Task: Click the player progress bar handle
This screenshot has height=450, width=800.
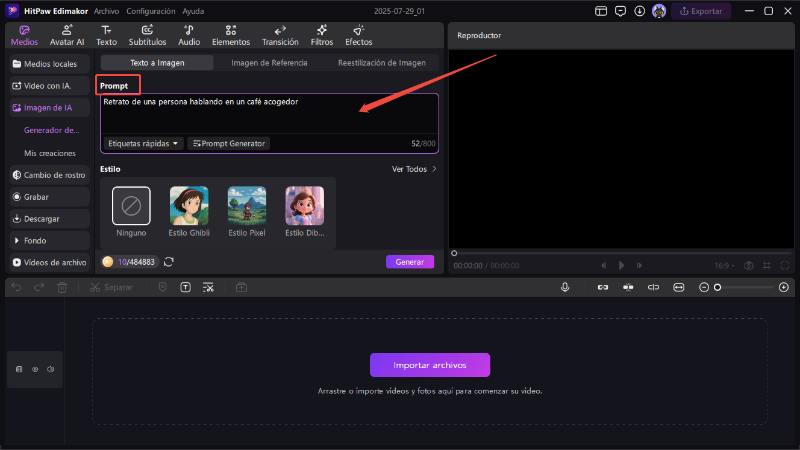Action: pos(454,253)
